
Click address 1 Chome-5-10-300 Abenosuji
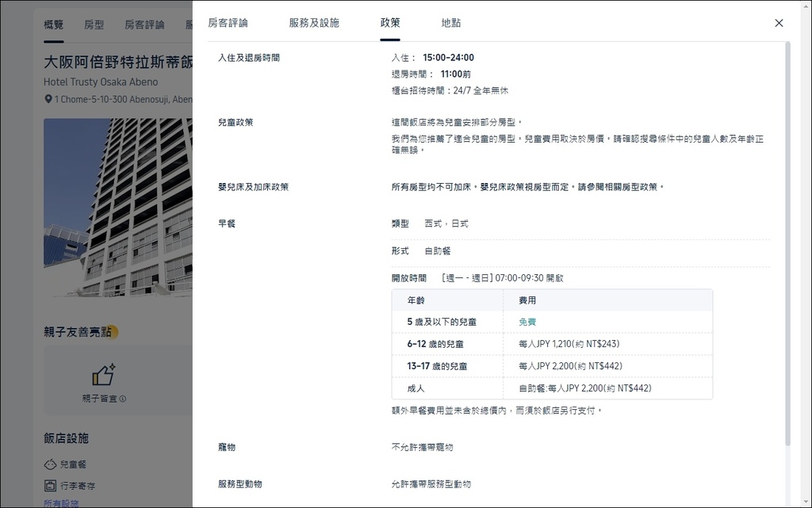[123, 99]
